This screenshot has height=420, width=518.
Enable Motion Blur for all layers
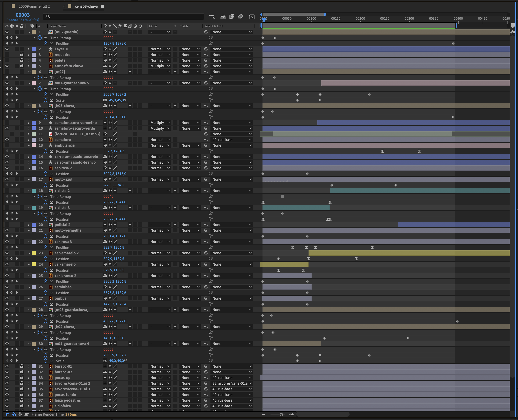click(x=240, y=17)
